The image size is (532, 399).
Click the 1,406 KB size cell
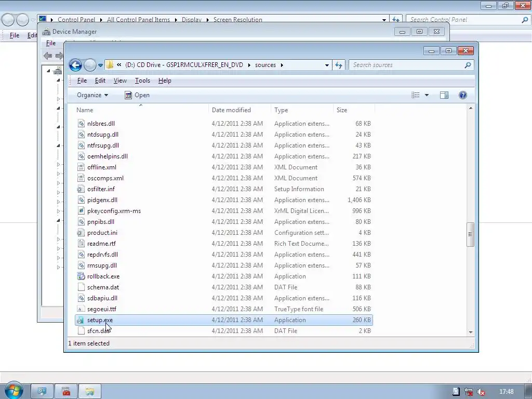coord(359,200)
